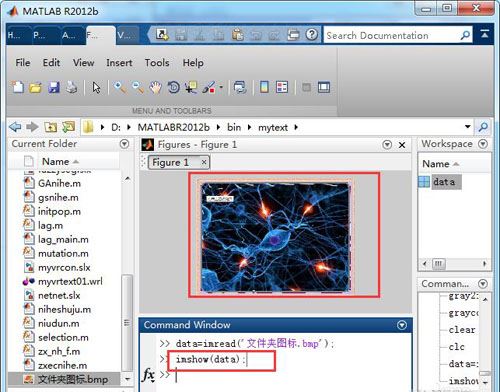Click the Insert Colorbar icon
Screen dimensions: 500x392
tap(264, 87)
